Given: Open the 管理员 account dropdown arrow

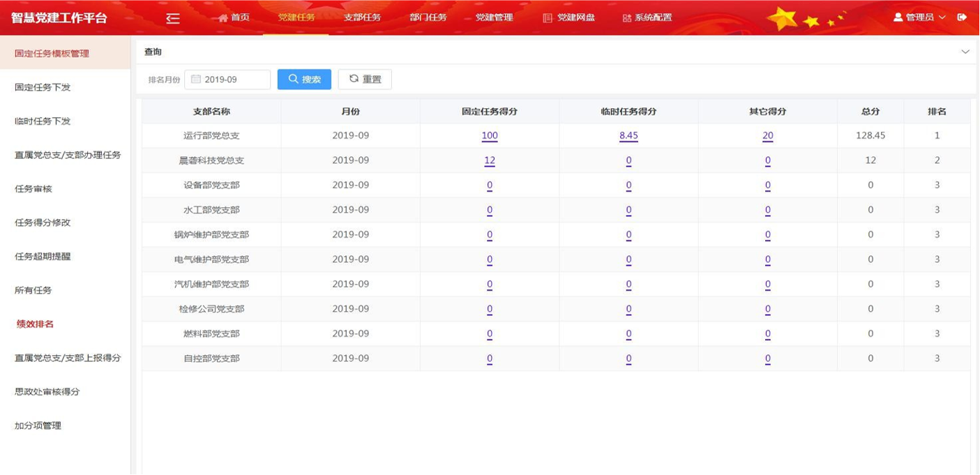Looking at the screenshot, I should pos(942,17).
